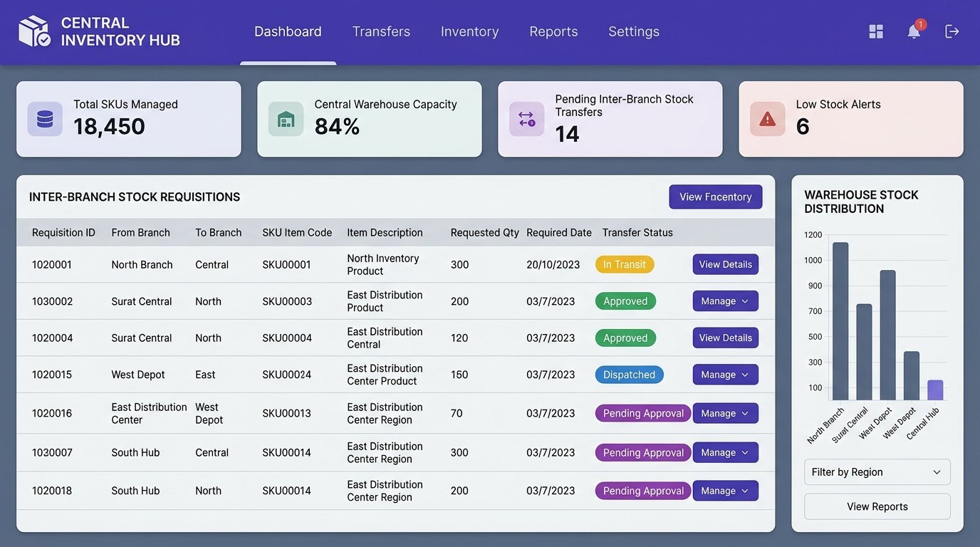Click the SKU00001 item code cell
Viewport: 980px width, 547px height.
[286, 265]
